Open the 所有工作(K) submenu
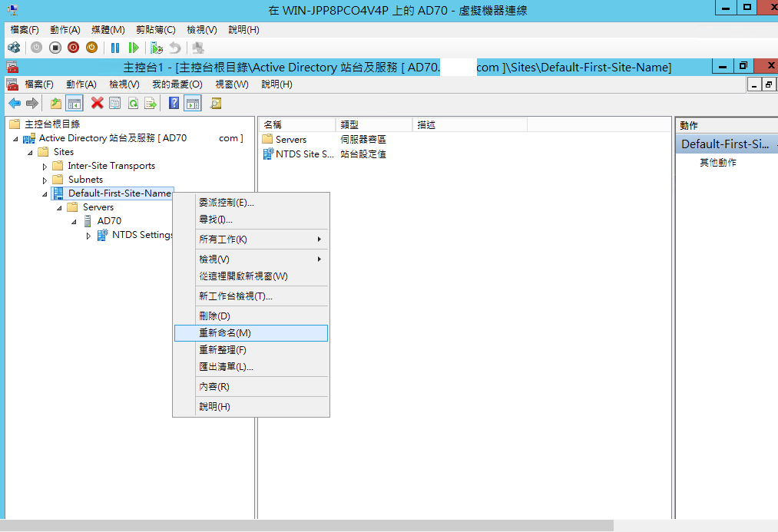Image resolution: width=778 pixels, height=532 pixels. 251,239
